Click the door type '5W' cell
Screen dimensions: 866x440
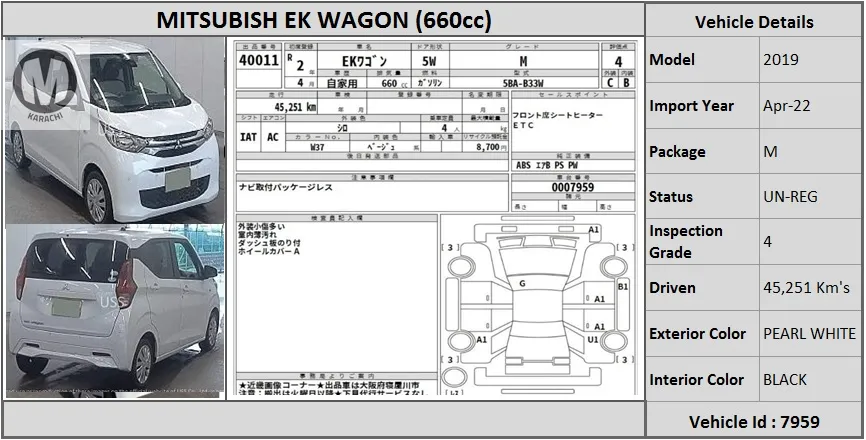click(x=429, y=61)
